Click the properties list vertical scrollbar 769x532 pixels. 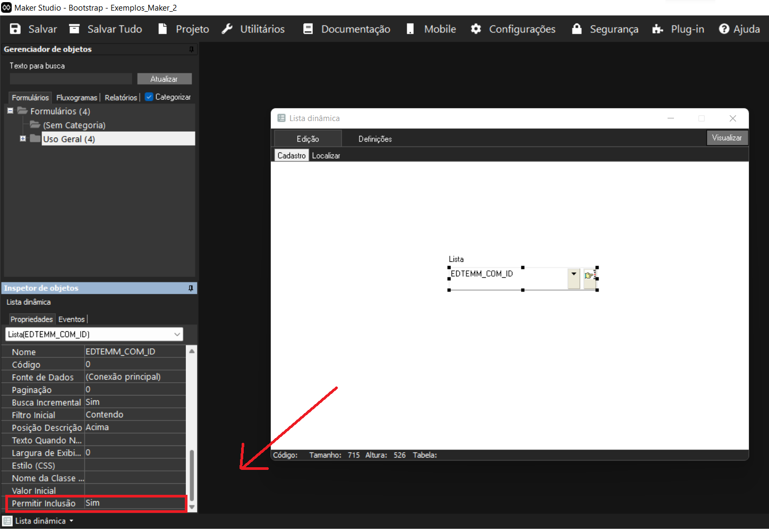[x=192, y=473]
